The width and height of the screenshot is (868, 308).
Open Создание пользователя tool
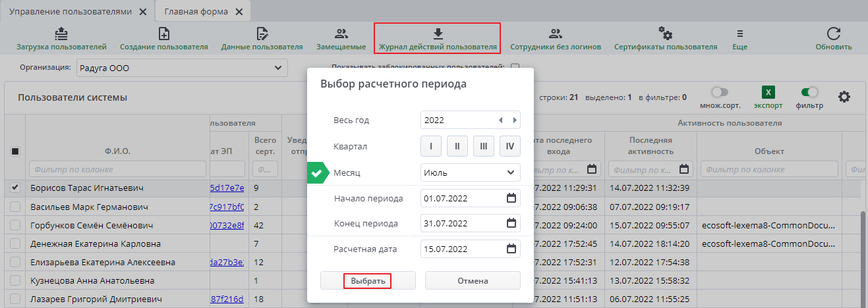click(x=164, y=39)
